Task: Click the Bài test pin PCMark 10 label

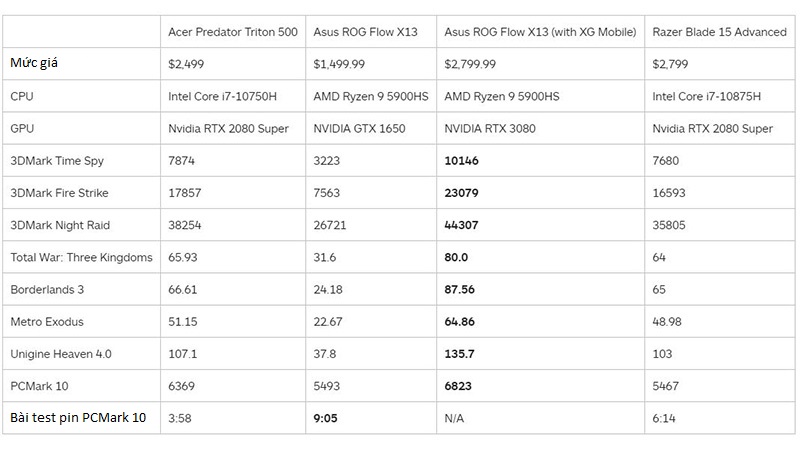Action: tap(78, 417)
